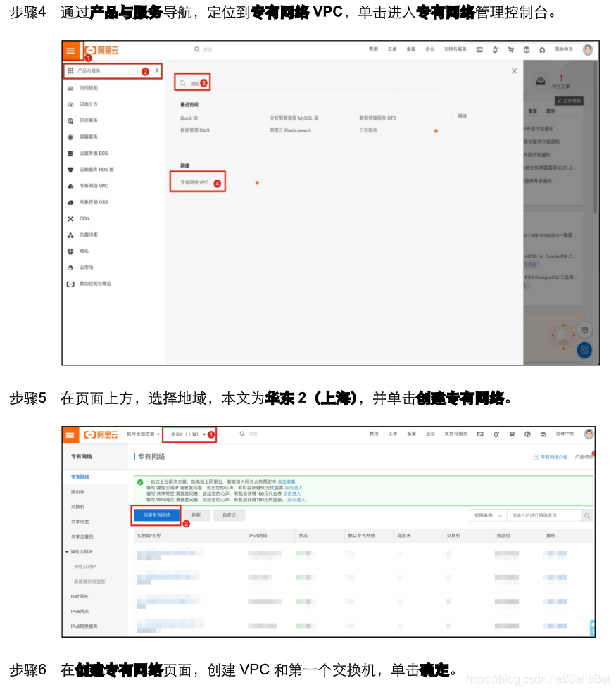This screenshot has width=616, height=692.
Task: Open 容器服务 icon in sidebar
Action: [70, 137]
